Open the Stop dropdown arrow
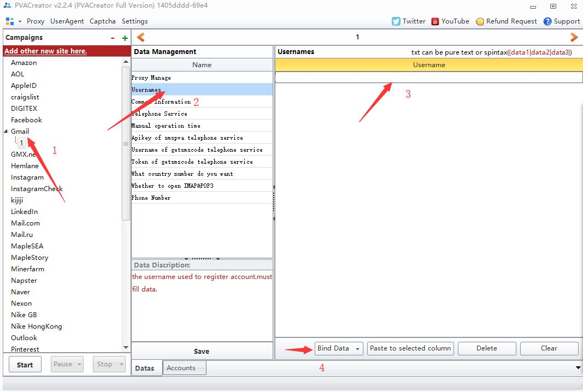583x392 pixels. click(121, 365)
